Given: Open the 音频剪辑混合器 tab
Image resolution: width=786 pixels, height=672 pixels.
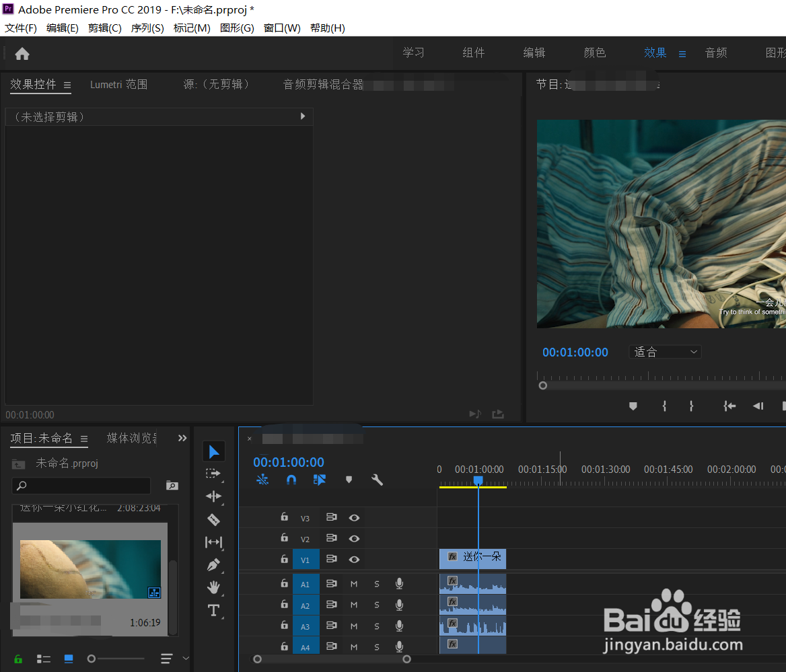Looking at the screenshot, I should [323, 84].
